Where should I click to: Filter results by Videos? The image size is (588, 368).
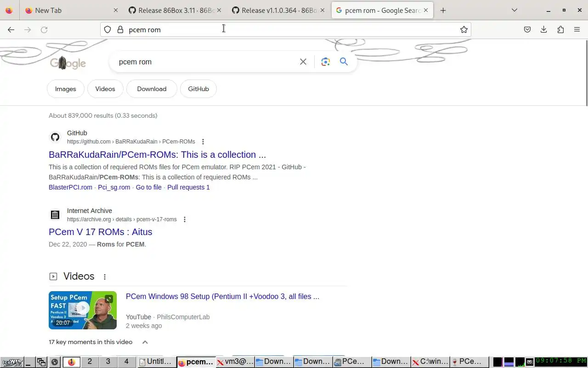[x=105, y=89]
